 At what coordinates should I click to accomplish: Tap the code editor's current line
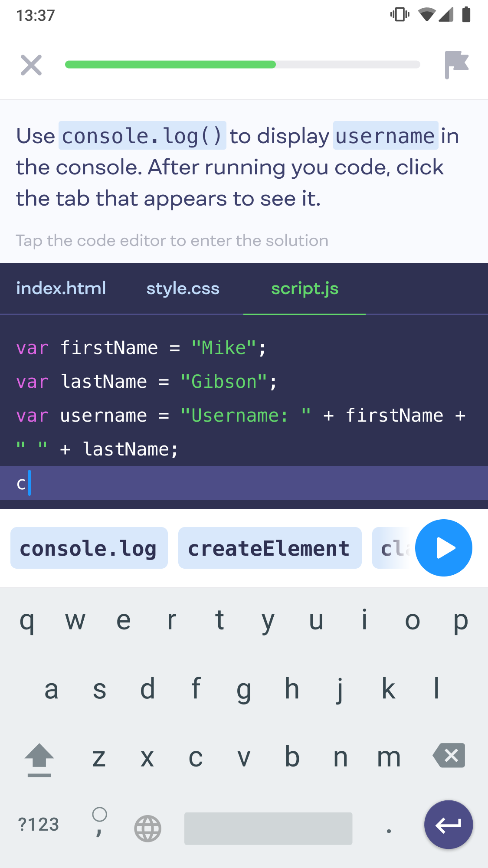pyautogui.click(x=243, y=483)
